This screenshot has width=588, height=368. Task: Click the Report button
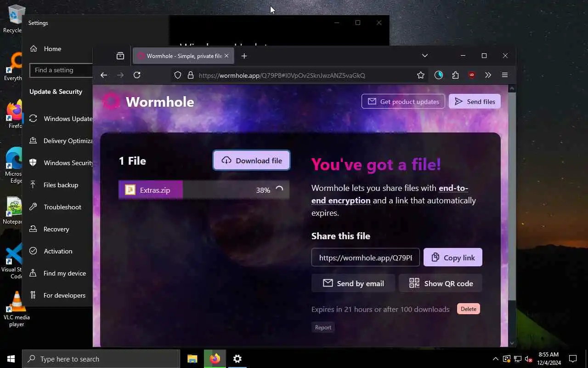pos(323,328)
